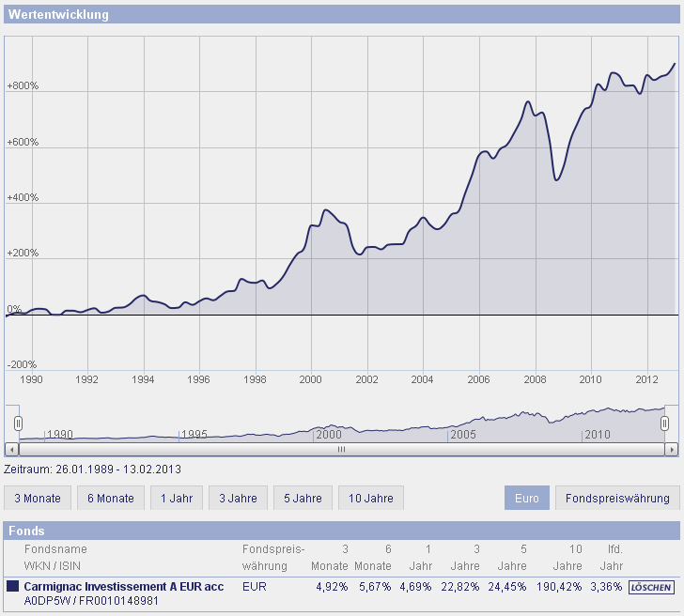Image resolution: width=684 pixels, height=616 pixels.
Task: Click the LÖSCHEN button for Carmignac
Action: pos(651,587)
